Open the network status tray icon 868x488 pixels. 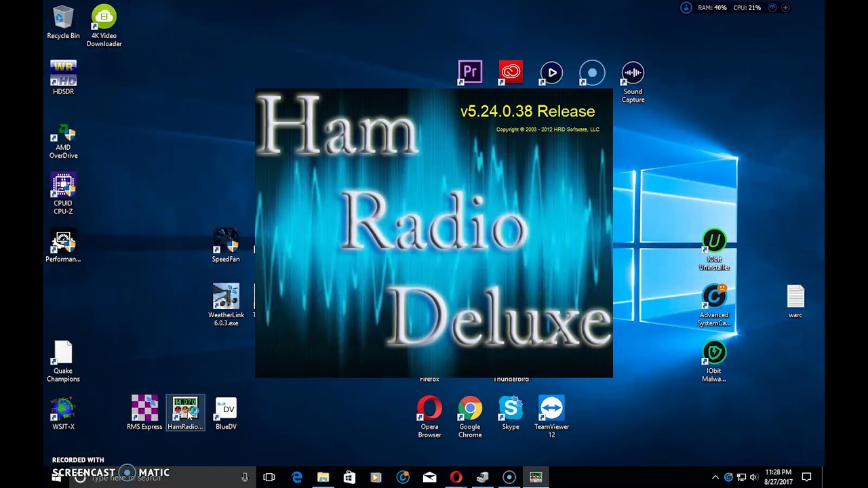[x=741, y=477]
